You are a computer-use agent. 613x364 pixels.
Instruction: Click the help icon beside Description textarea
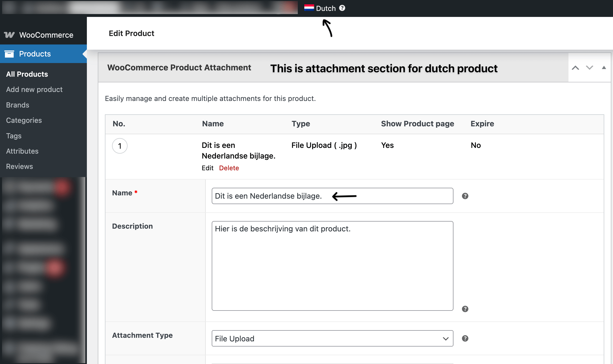[x=465, y=309]
